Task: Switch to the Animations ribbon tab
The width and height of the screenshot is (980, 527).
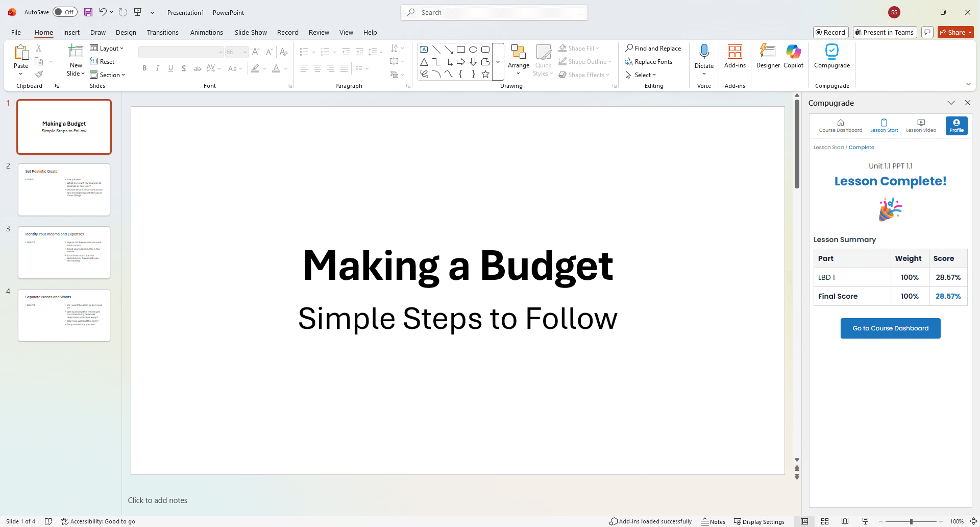Action: 206,32
